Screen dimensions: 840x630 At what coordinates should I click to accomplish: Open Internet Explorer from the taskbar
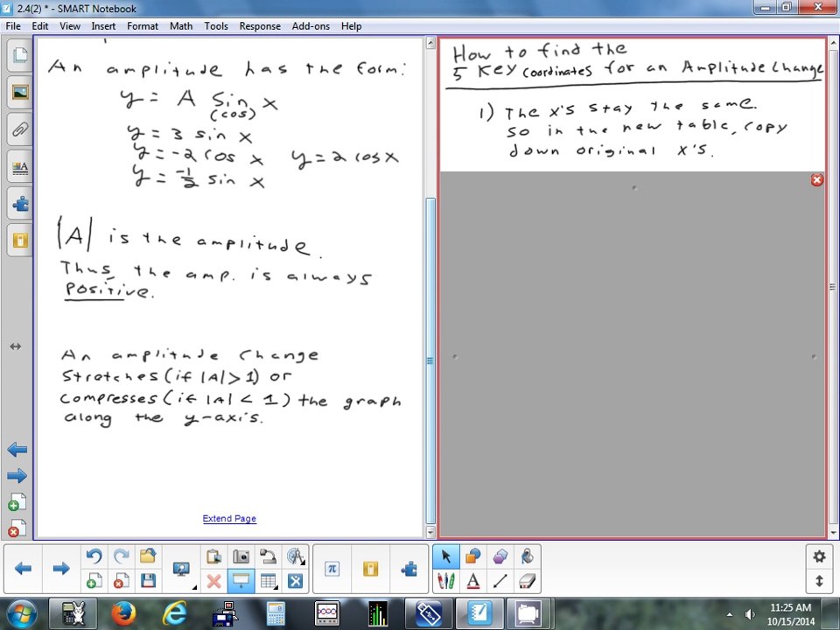pyautogui.click(x=174, y=614)
